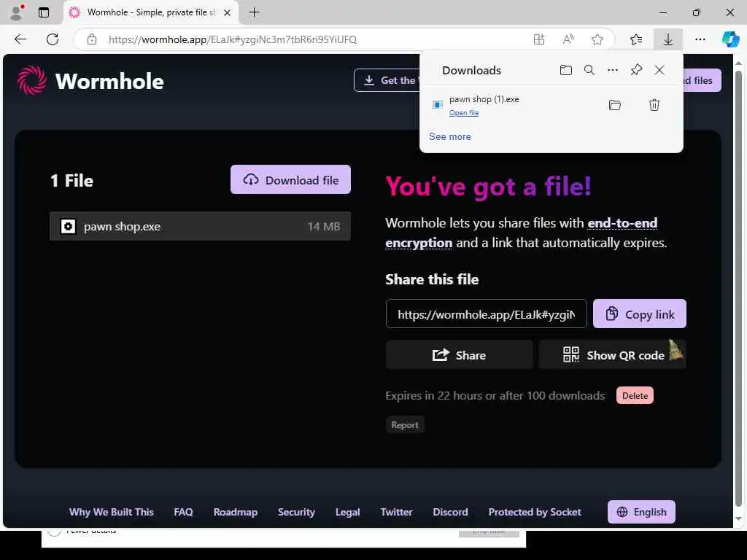Screen dimensions: 747x560
Task: Close the Wormhole tab
Action: (x=228, y=12)
